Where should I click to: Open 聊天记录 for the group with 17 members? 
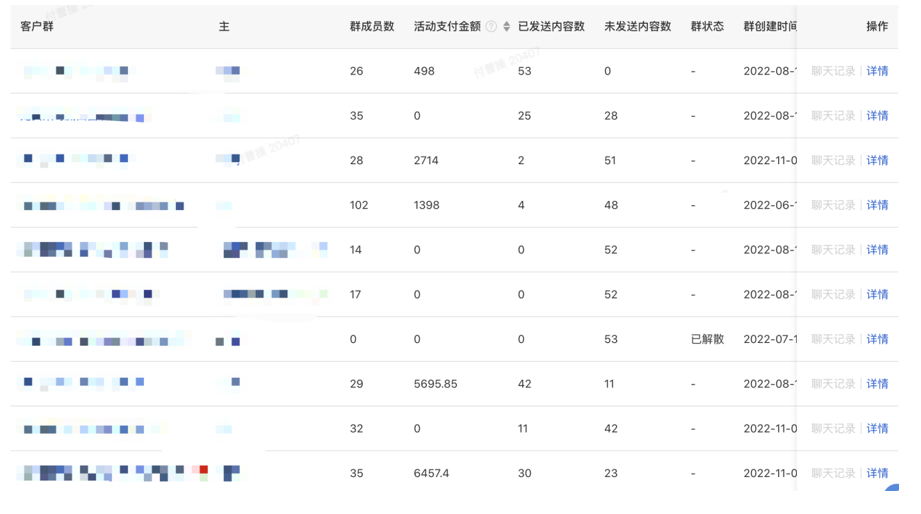833,294
